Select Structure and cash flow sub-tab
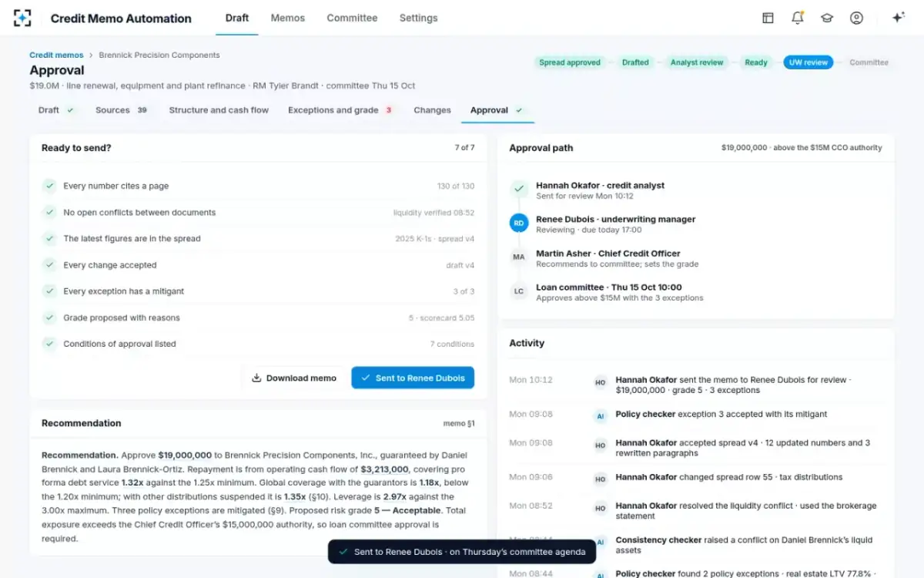 (x=219, y=110)
